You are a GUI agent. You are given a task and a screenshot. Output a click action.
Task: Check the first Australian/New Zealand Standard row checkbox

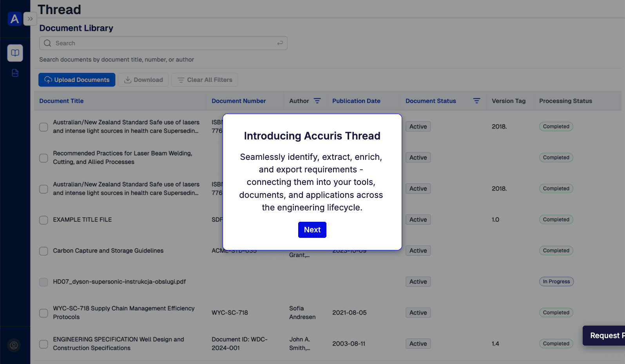(43, 127)
